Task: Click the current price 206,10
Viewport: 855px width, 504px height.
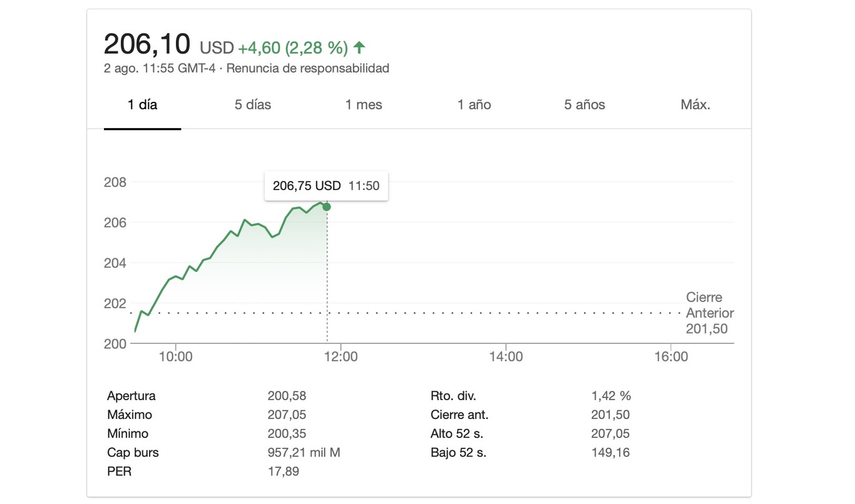Action: click(x=146, y=44)
